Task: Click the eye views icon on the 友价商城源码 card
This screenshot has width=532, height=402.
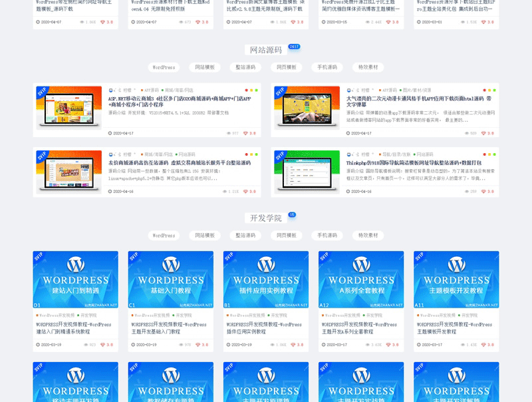Action: click(x=225, y=192)
